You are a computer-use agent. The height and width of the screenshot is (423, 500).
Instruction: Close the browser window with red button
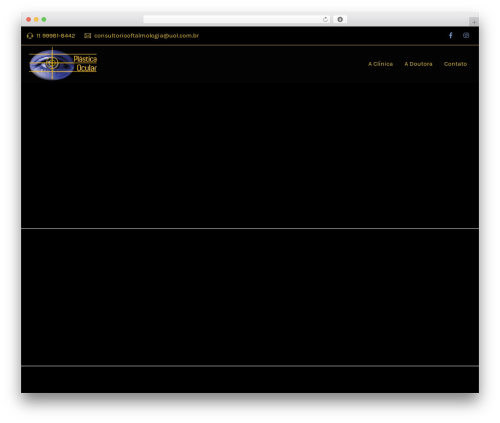[29, 19]
